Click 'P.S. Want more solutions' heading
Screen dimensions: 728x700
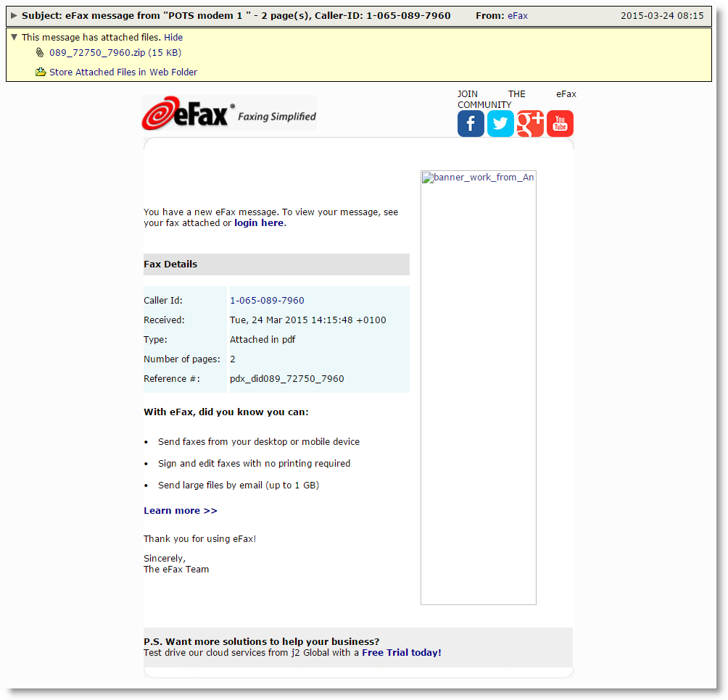(x=261, y=641)
